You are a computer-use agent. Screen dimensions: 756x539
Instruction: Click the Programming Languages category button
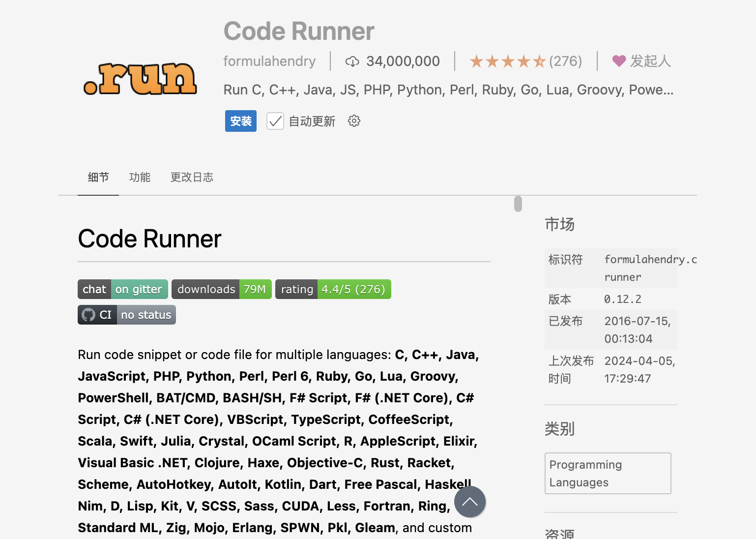coord(608,473)
